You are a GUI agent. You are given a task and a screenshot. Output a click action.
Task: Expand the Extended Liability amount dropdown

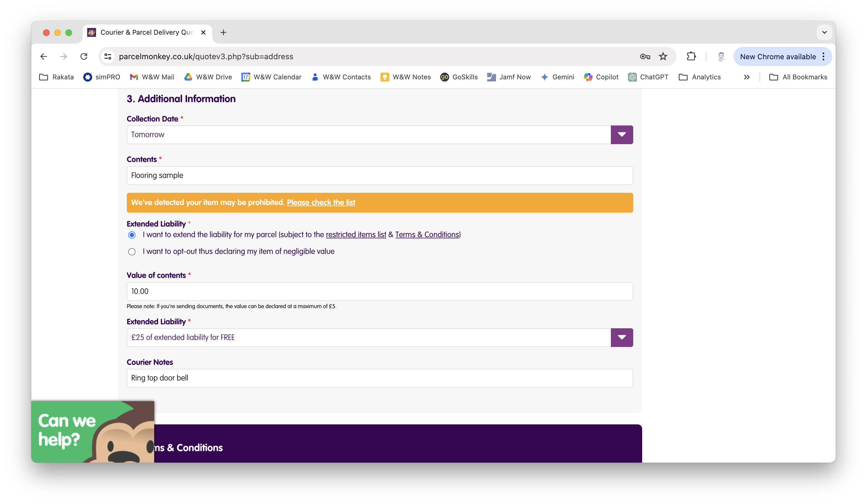pos(621,337)
